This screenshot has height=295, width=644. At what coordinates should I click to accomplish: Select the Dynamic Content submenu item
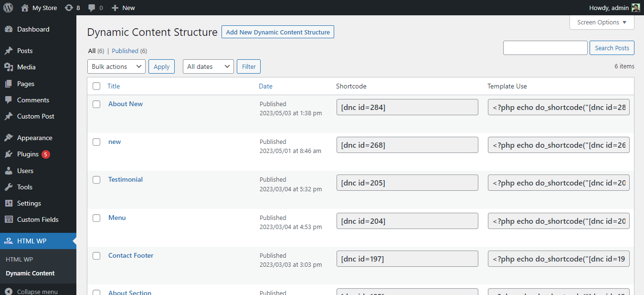point(30,273)
